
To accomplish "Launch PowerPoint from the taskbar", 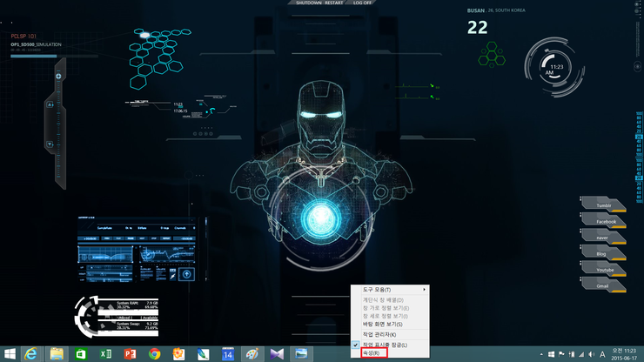I will tap(130, 354).
